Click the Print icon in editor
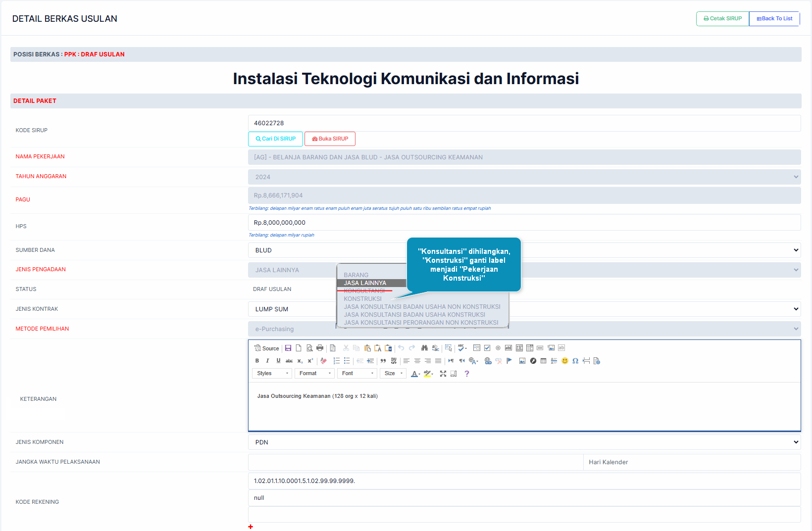This screenshot has height=531, width=812. pos(320,348)
